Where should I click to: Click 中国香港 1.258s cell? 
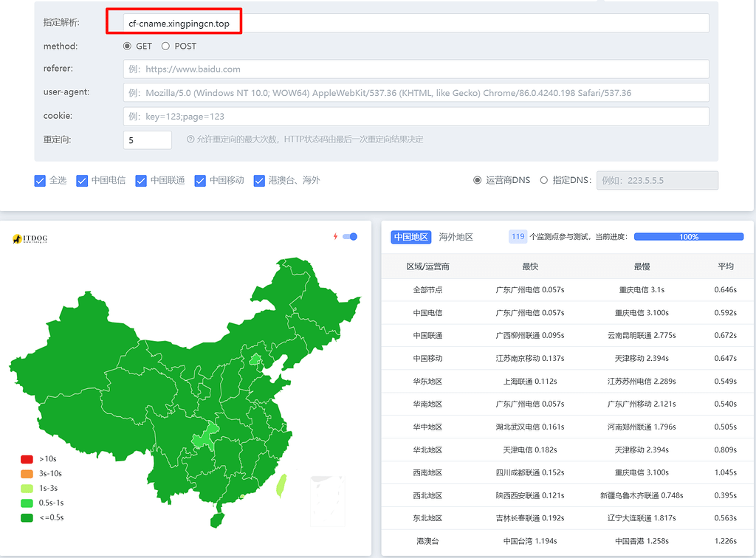tap(642, 541)
